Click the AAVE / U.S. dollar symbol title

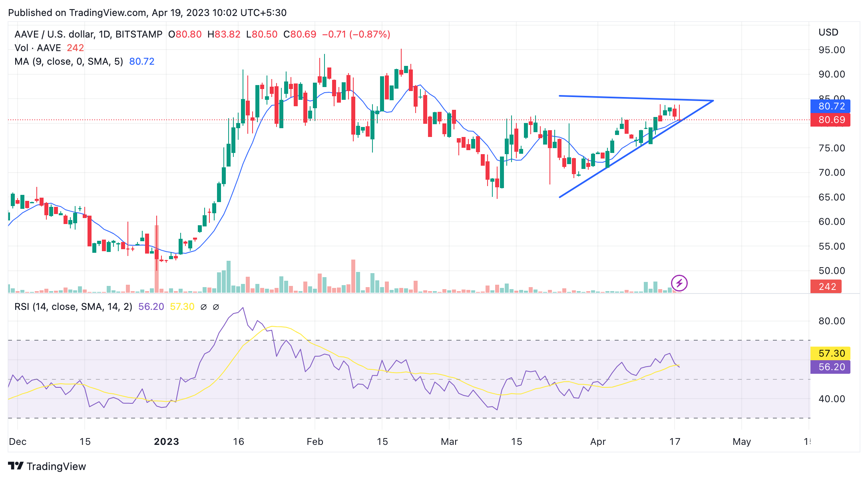point(88,34)
